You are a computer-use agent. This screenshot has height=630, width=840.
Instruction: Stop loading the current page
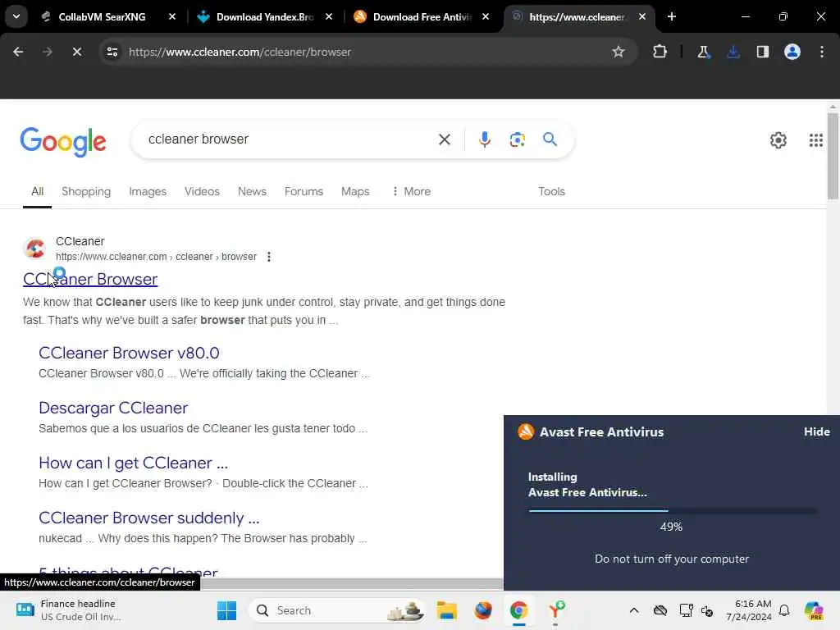pos(76,52)
